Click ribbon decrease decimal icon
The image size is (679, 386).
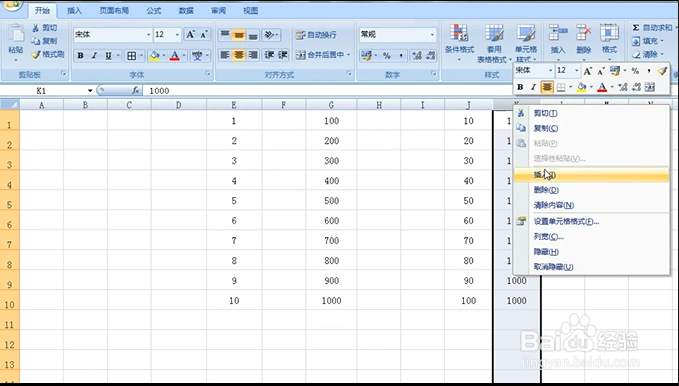point(430,55)
